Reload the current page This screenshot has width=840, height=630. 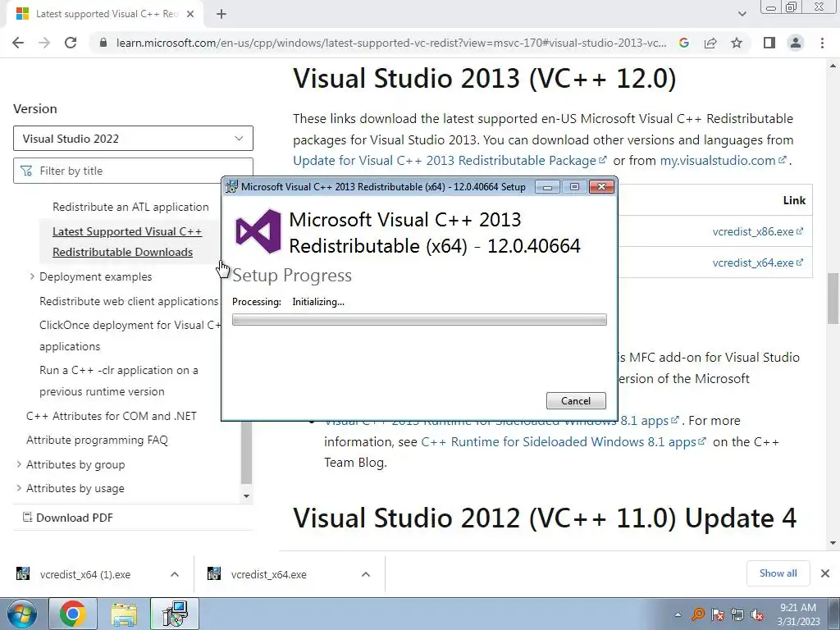pyautogui.click(x=71, y=43)
